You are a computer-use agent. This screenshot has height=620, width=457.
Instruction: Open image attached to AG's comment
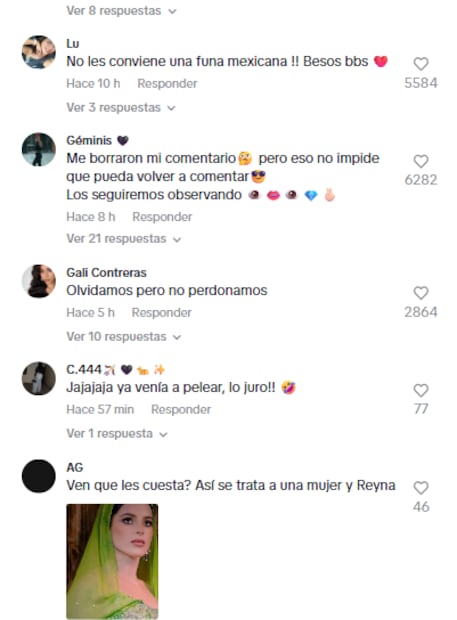pyautogui.click(x=112, y=561)
